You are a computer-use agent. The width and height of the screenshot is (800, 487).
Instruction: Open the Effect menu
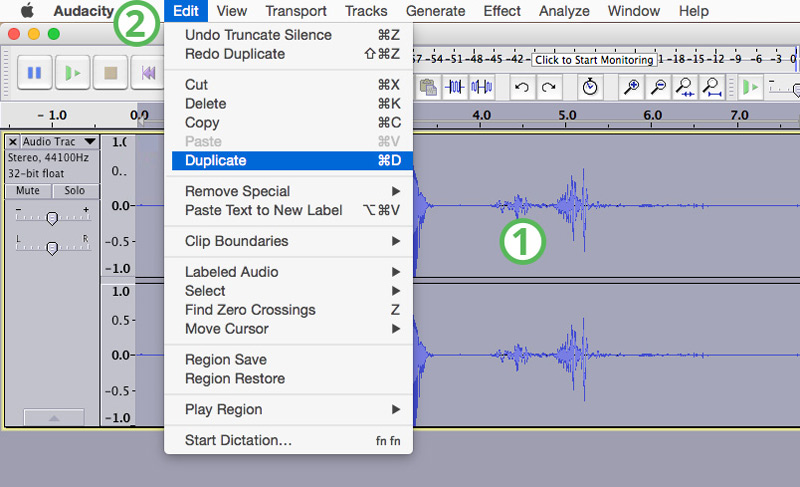click(502, 11)
